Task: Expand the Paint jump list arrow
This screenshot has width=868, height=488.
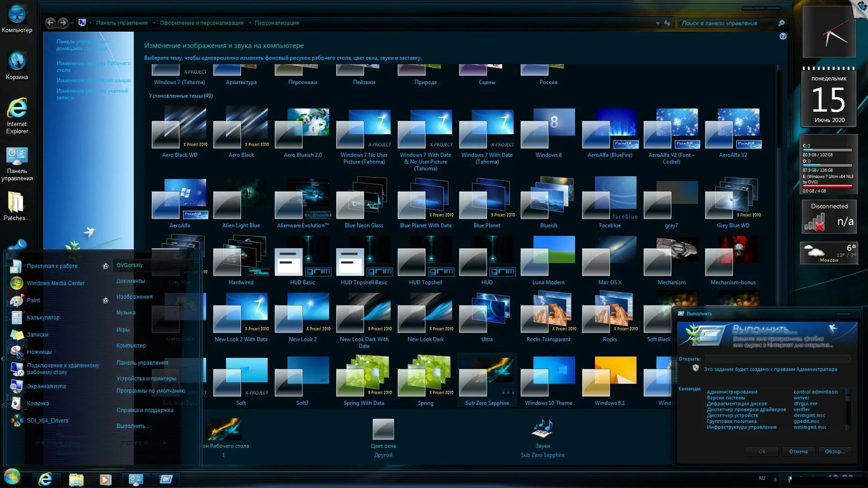Action: (x=105, y=300)
